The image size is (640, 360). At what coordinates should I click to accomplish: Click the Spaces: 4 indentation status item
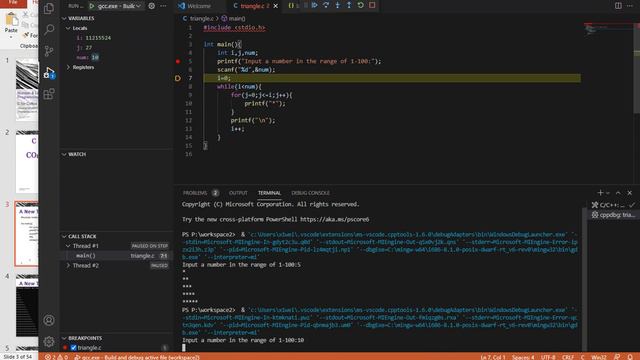(x=523, y=357)
